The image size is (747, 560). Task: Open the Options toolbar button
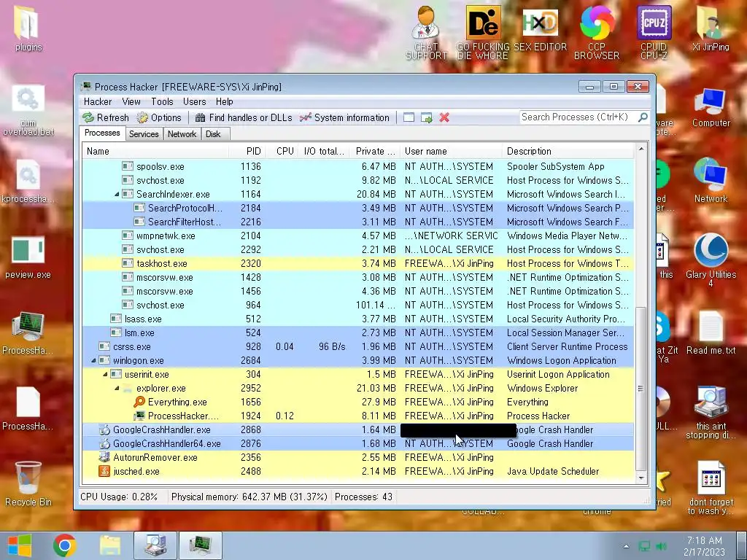pyautogui.click(x=158, y=117)
